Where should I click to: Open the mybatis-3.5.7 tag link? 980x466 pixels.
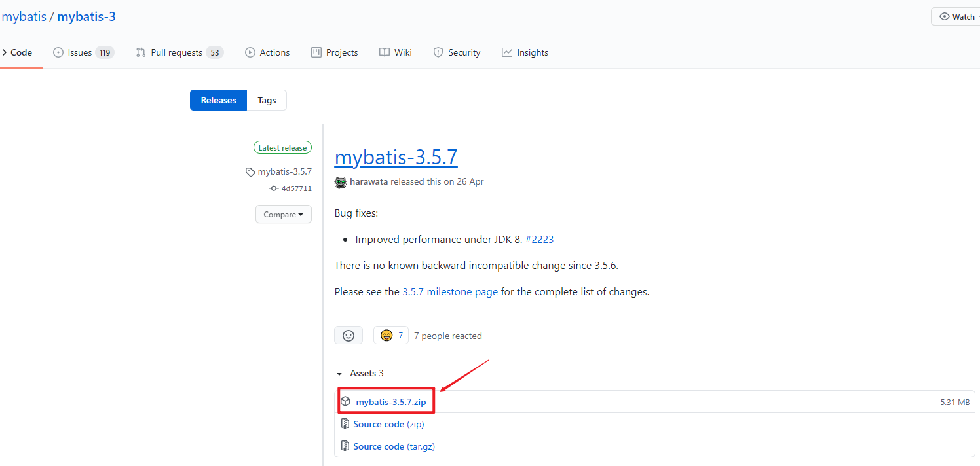pyautogui.click(x=285, y=171)
